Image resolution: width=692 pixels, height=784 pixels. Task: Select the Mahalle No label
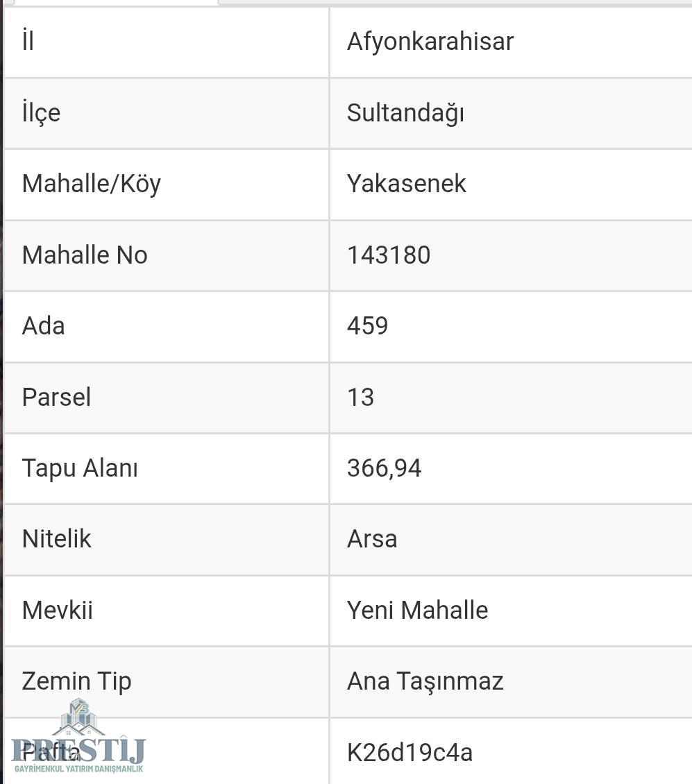pyautogui.click(x=85, y=255)
